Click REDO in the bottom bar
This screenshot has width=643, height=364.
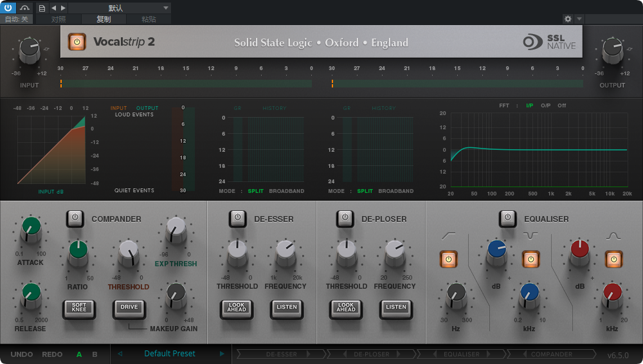click(52, 354)
